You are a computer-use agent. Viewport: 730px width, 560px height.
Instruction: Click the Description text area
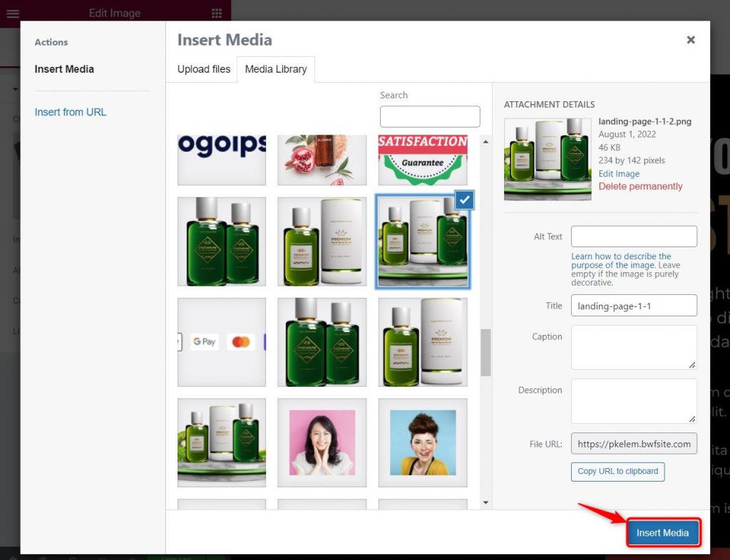click(634, 401)
